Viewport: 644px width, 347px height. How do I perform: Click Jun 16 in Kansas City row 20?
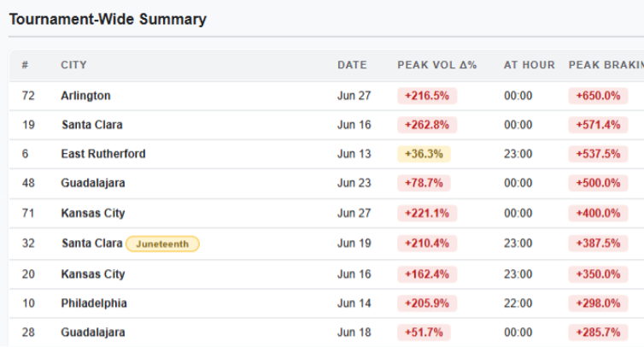pos(354,274)
